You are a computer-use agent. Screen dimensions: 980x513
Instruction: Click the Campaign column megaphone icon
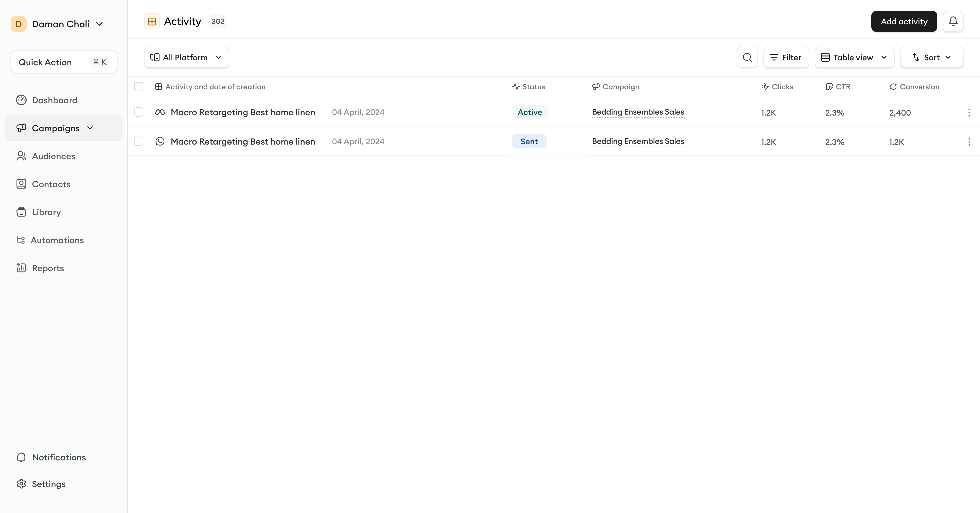point(596,87)
